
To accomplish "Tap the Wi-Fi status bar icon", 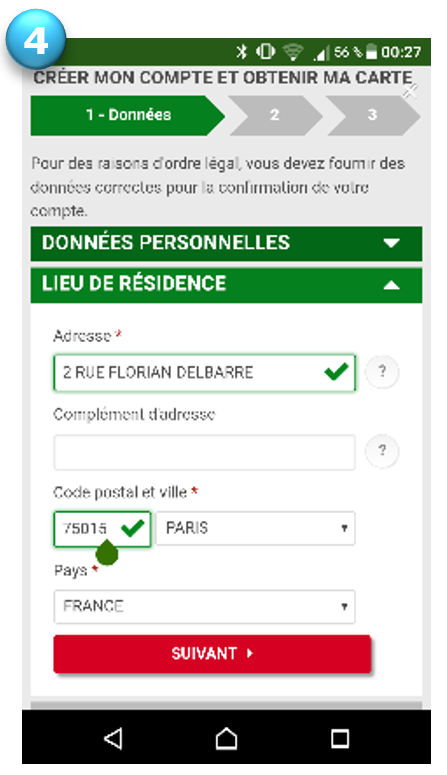I will [x=293, y=52].
